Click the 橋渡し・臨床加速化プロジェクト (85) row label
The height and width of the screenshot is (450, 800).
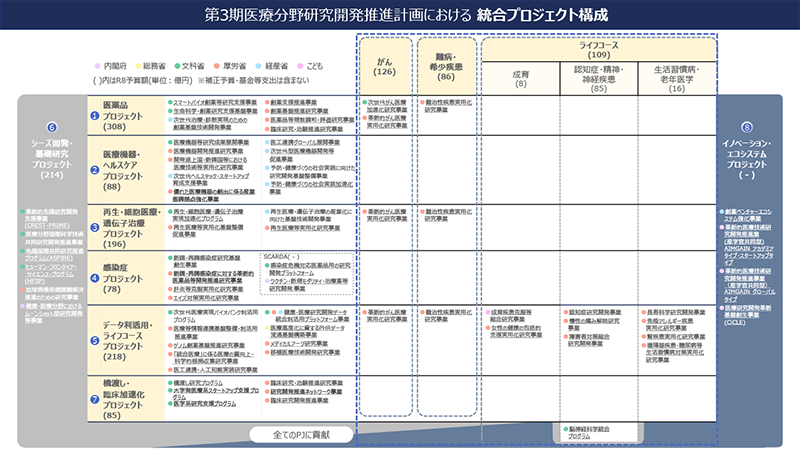(x=123, y=399)
